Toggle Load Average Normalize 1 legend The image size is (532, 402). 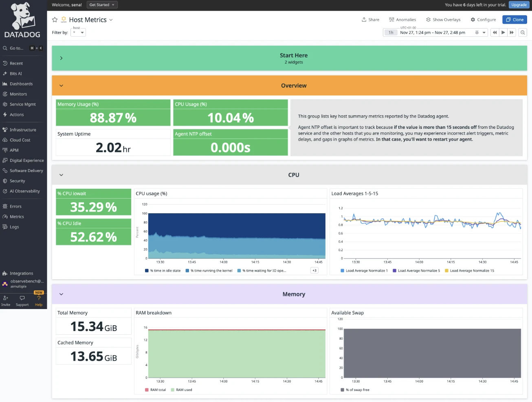[364, 270]
